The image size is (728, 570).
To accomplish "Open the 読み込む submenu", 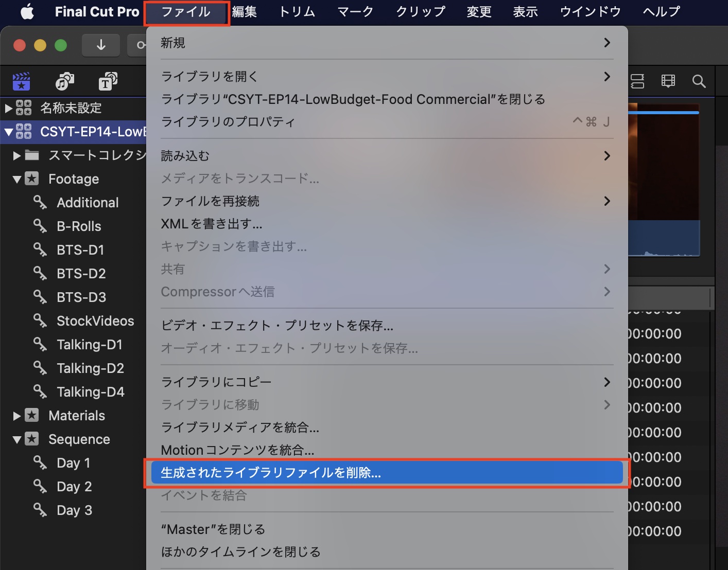I will click(x=387, y=156).
